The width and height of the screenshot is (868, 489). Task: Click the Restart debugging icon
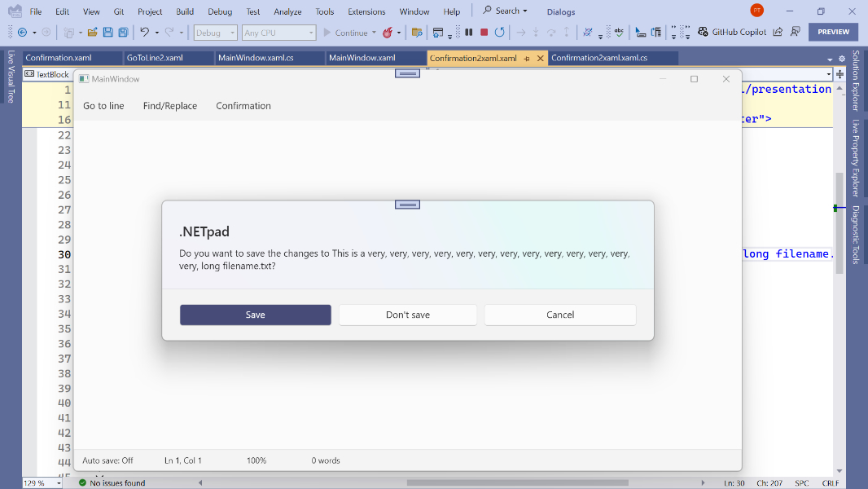(499, 32)
